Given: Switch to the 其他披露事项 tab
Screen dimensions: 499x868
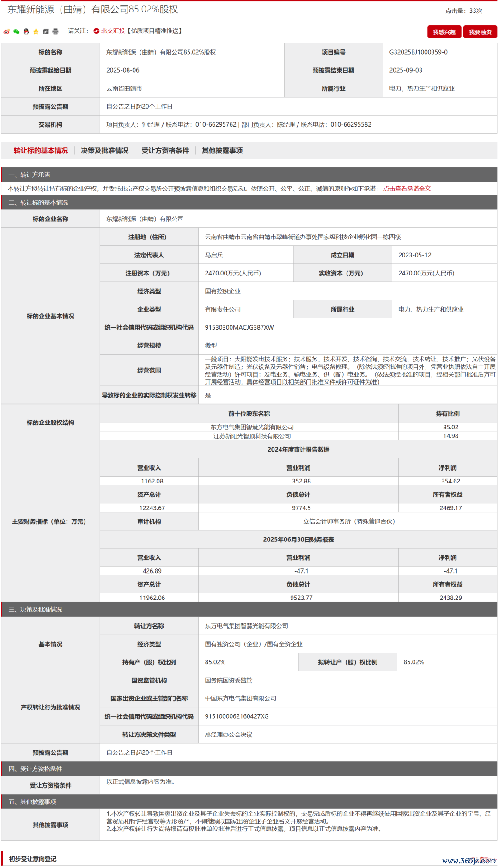Looking at the screenshot, I should coord(222,151).
